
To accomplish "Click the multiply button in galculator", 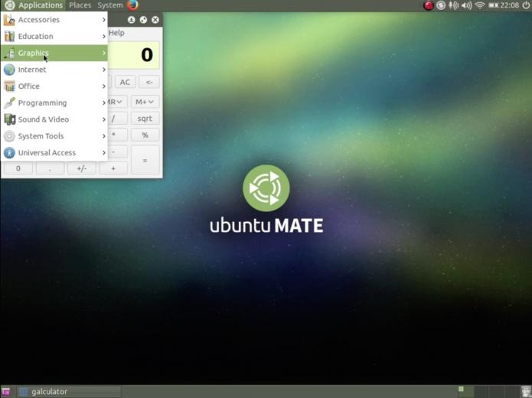I will click(116, 135).
